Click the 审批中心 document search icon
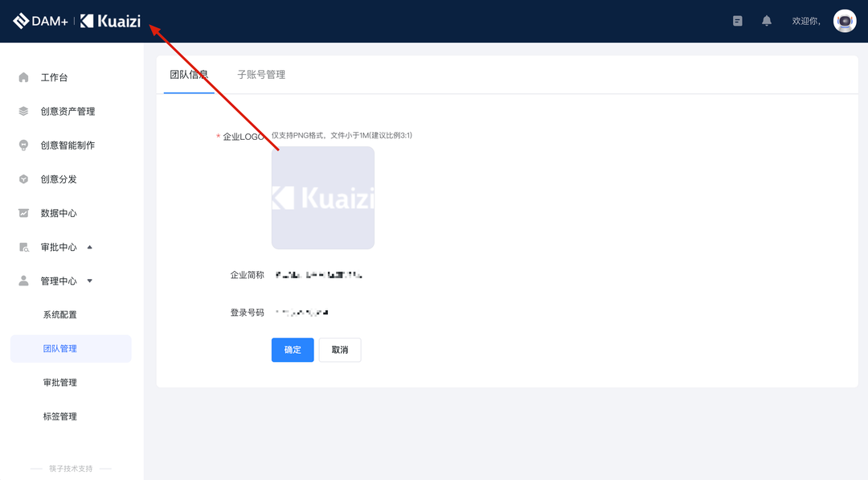This screenshot has height=480, width=868. (x=23, y=247)
